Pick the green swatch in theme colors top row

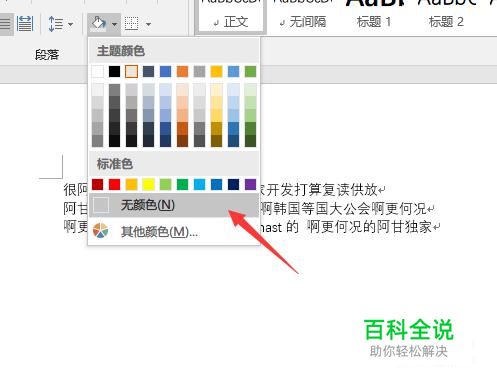coord(250,71)
